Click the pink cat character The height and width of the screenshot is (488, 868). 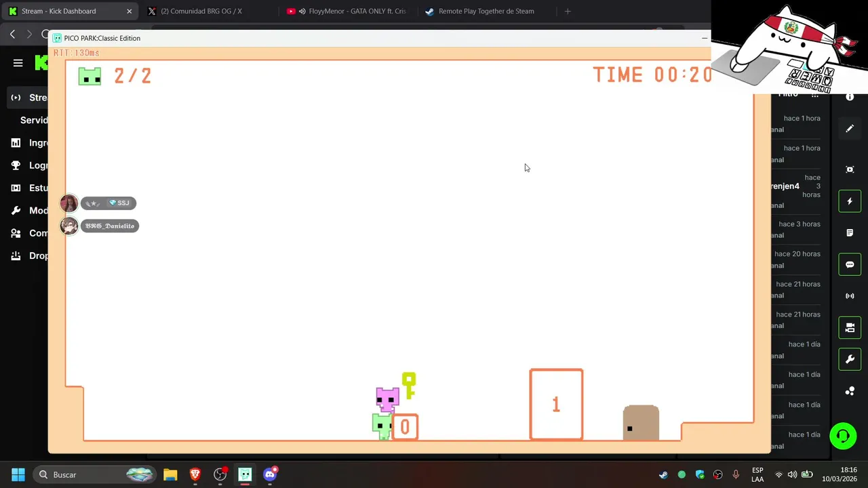(388, 400)
